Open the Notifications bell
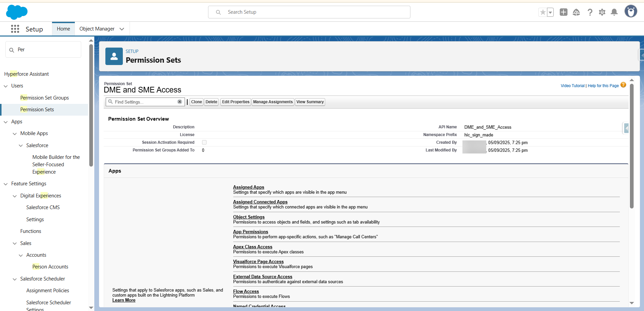 coord(614,12)
